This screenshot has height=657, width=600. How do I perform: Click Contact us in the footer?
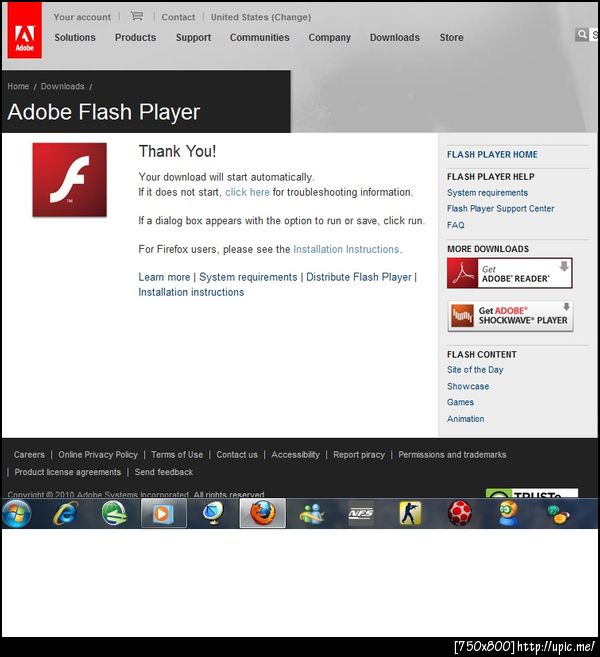(x=237, y=455)
